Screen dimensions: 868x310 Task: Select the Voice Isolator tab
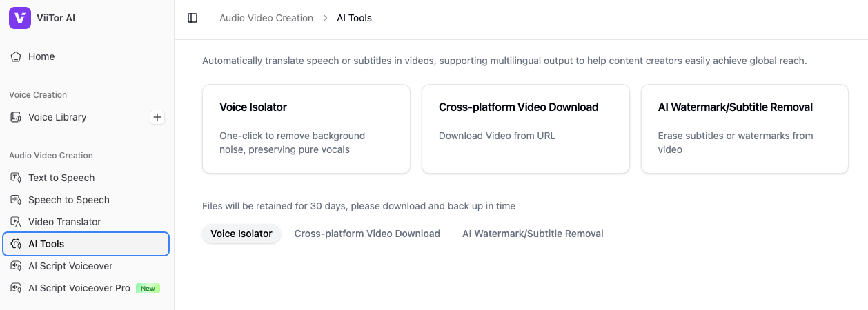(x=241, y=234)
